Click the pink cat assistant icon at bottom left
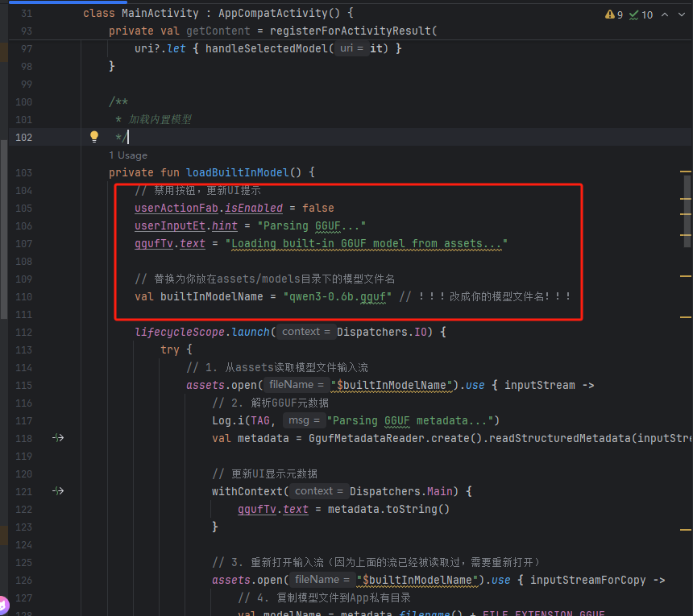Viewport: 693px width, 616px height. coord(3,604)
